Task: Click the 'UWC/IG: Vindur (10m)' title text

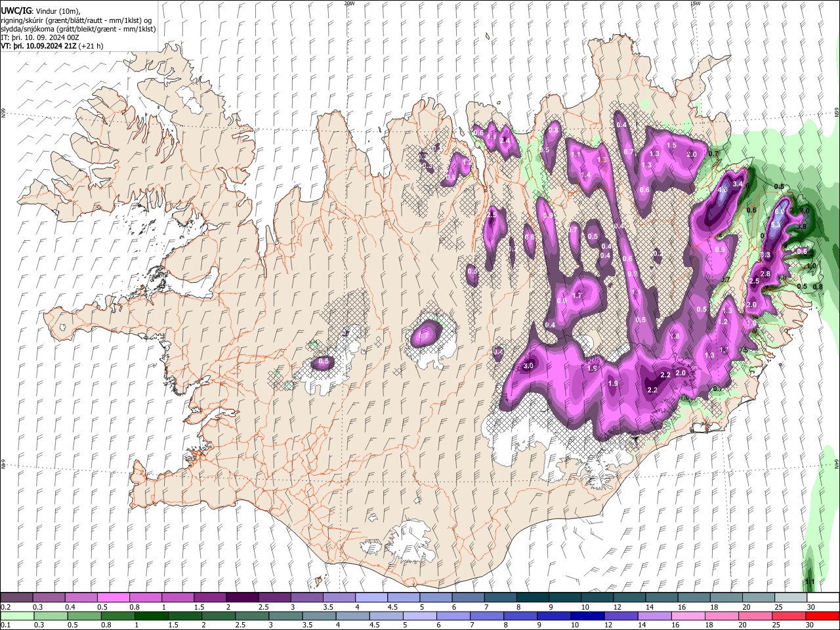Action: click(41, 11)
